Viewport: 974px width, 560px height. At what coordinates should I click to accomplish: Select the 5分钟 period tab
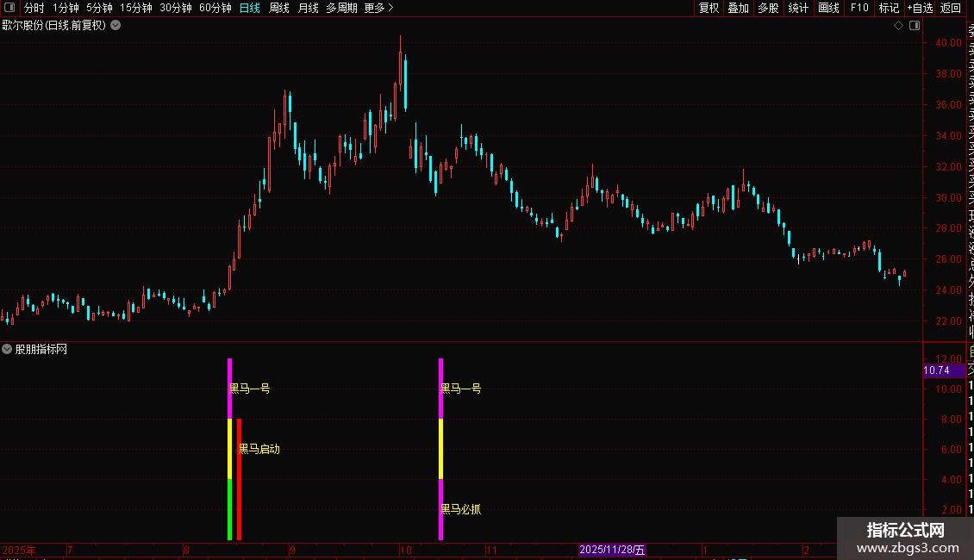99,8
